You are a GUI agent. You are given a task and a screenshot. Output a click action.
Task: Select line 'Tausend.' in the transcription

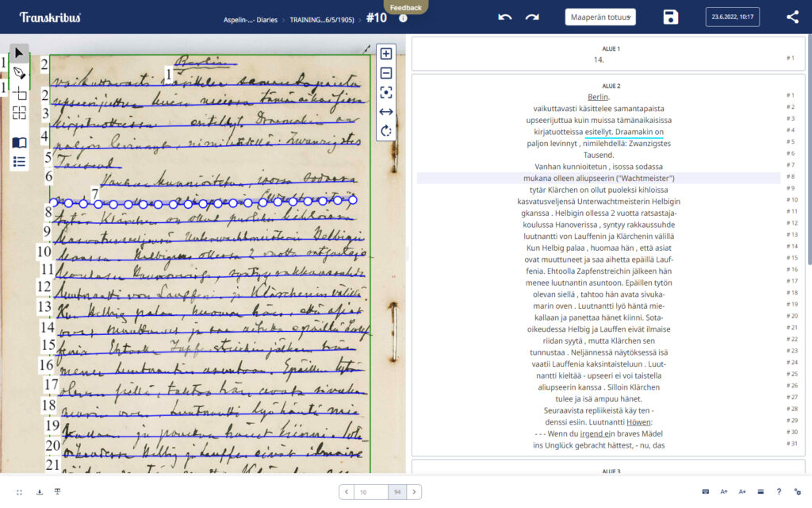[x=598, y=155]
